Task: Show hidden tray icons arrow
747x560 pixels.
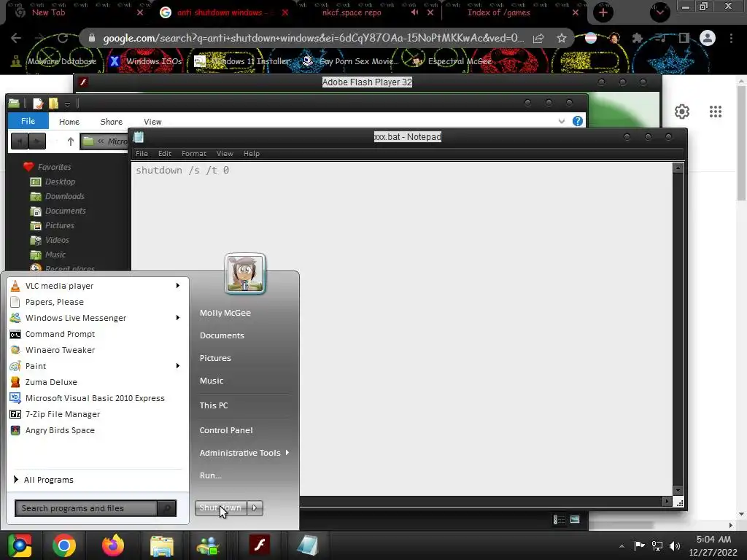Action: 622,546
